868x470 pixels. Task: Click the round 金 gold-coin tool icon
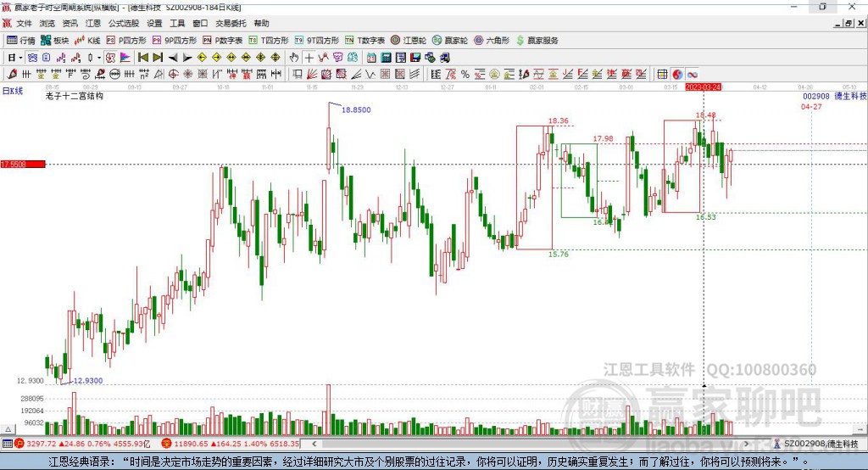coord(494,74)
